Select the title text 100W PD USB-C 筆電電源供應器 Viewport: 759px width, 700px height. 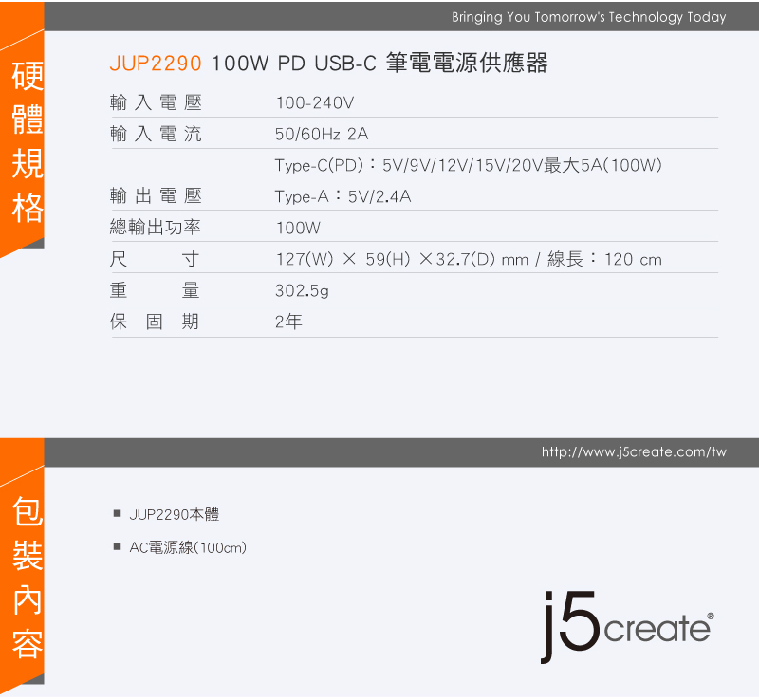[379, 64]
